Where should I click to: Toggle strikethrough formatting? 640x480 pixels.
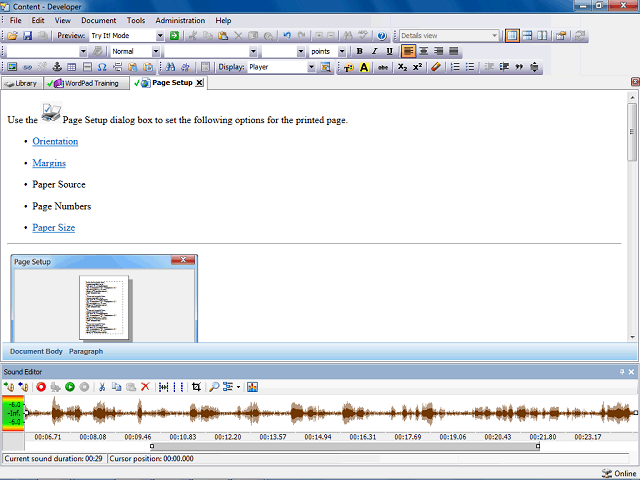[382, 67]
